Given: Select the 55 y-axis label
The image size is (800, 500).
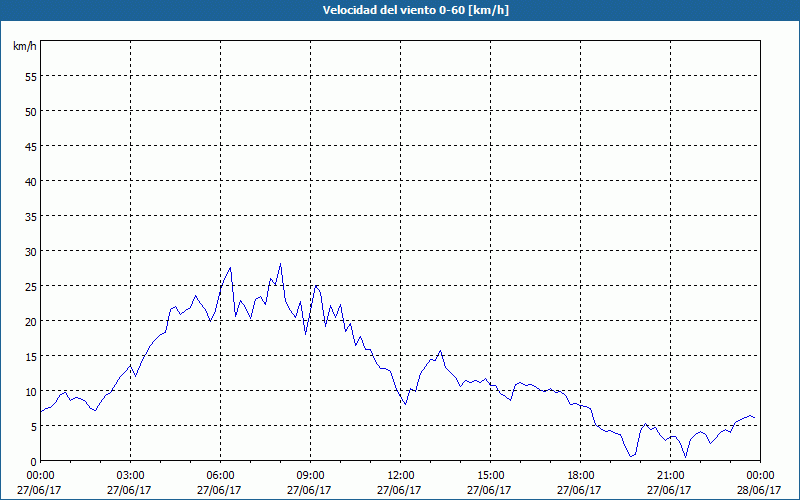Looking at the screenshot, I should tap(31, 77).
